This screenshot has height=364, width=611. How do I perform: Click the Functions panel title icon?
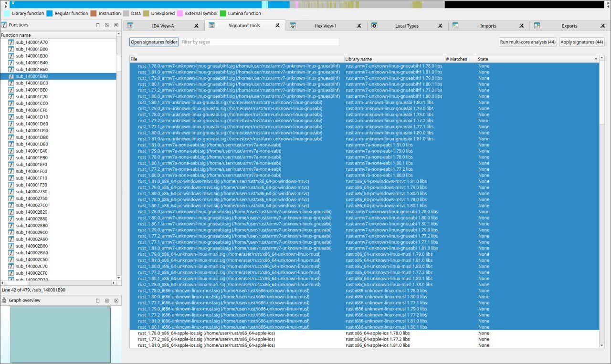pyautogui.click(x=4, y=24)
